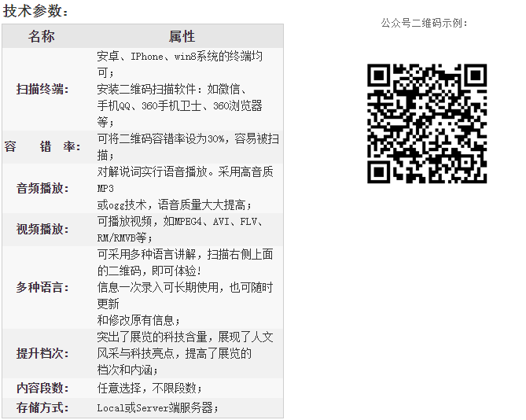This screenshot has height=420, width=526.
Task: Select the 音频播放 row label
Action: click(x=42, y=188)
